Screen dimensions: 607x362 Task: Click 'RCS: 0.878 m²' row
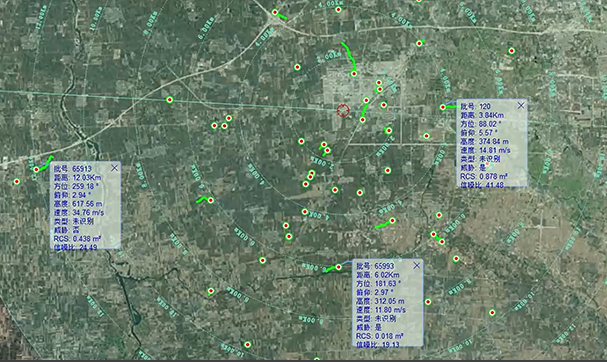[x=484, y=176]
